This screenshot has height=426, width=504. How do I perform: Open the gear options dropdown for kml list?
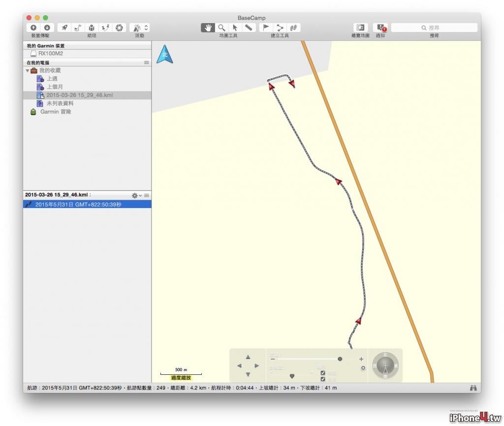[x=136, y=195]
